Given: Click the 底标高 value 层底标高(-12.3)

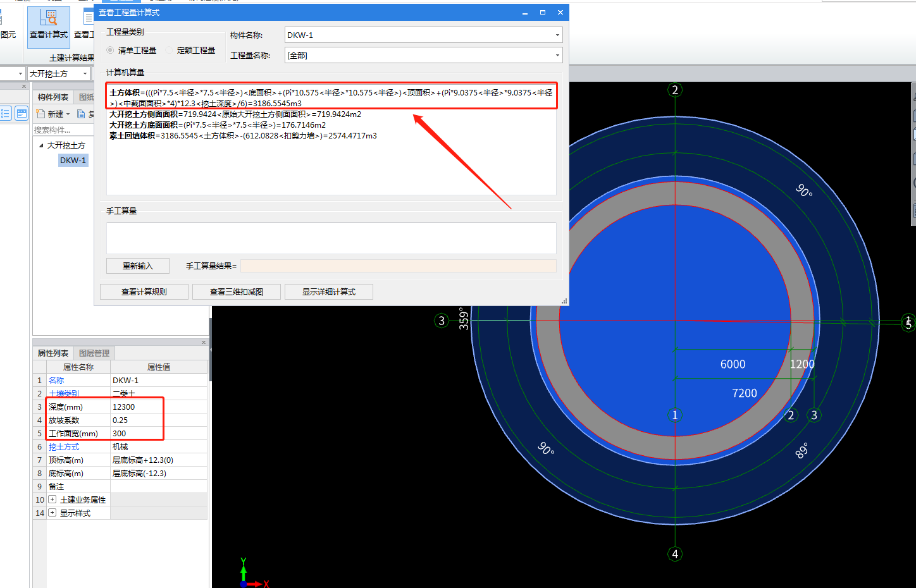Looking at the screenshot, I should point(159,473).
